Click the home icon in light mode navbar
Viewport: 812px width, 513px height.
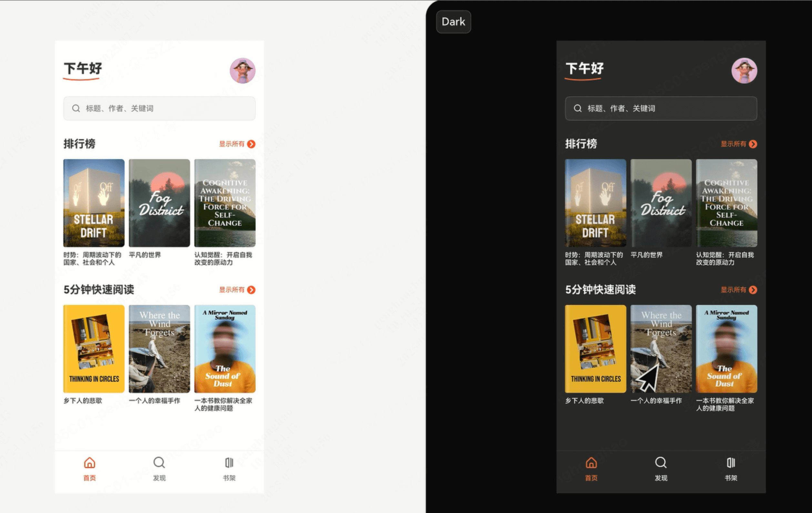[x=89, y=463]
